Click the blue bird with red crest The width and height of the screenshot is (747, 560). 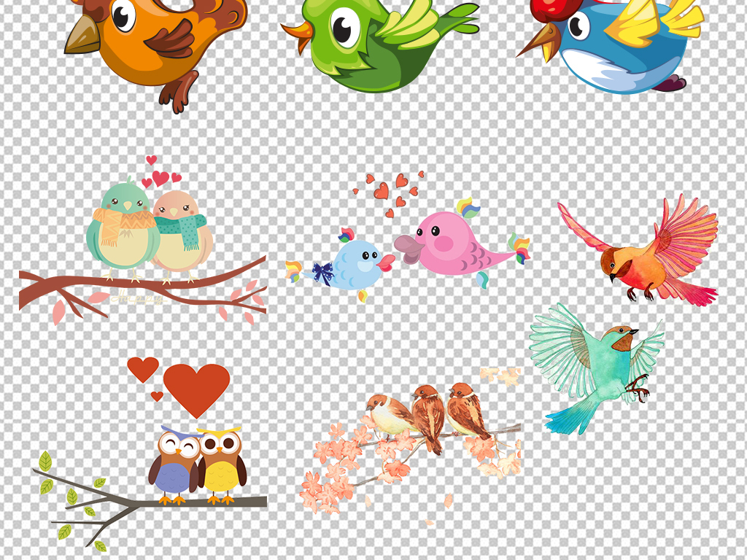620,47
